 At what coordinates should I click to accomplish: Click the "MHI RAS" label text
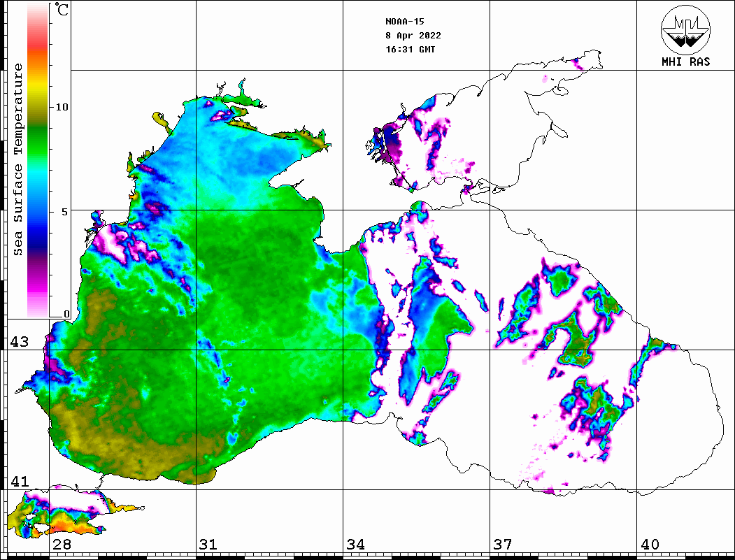[685, 62]
